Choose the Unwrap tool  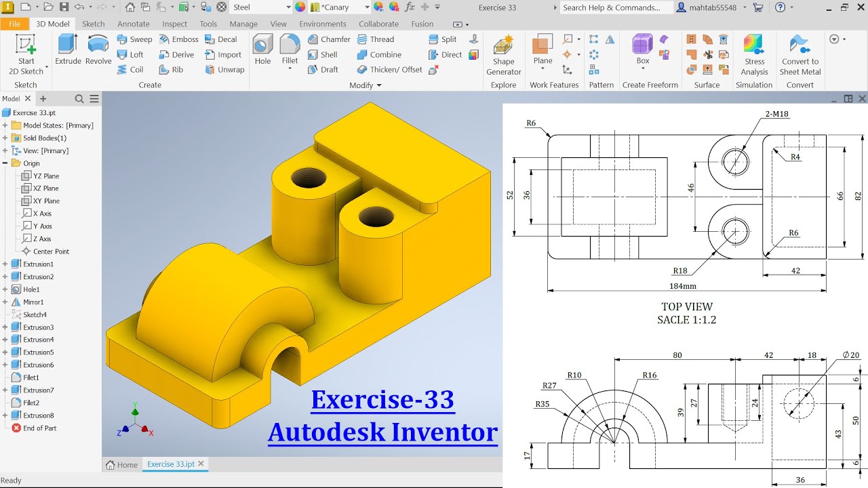pyautogui.click(x=224, y=69)
